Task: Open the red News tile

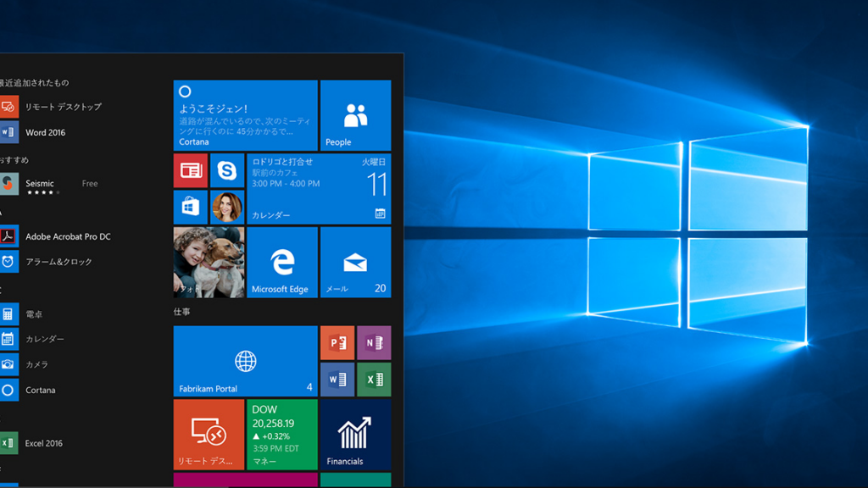Action: pos(191,170)
